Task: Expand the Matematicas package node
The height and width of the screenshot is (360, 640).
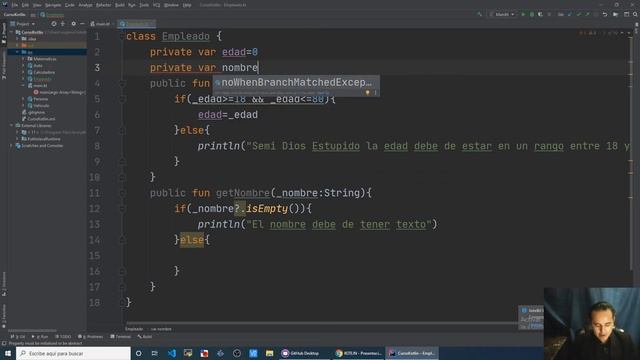Action: click(x=24, y=59)
